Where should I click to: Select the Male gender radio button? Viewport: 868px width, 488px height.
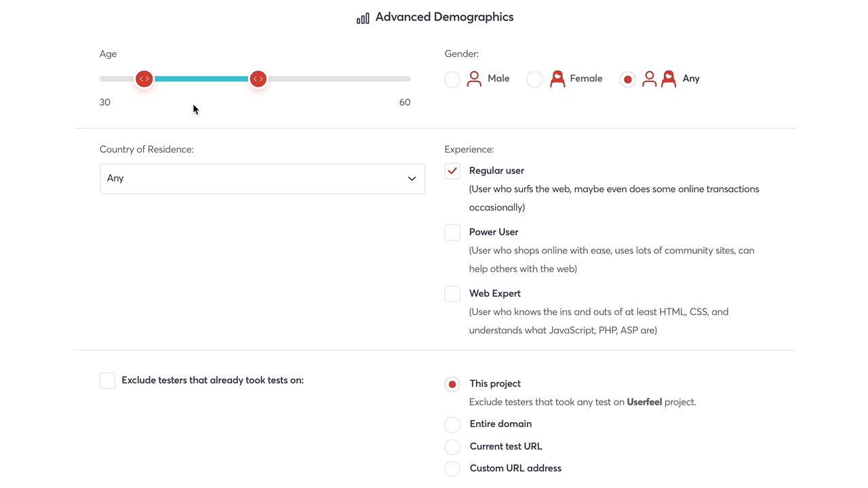click(452, 79)
